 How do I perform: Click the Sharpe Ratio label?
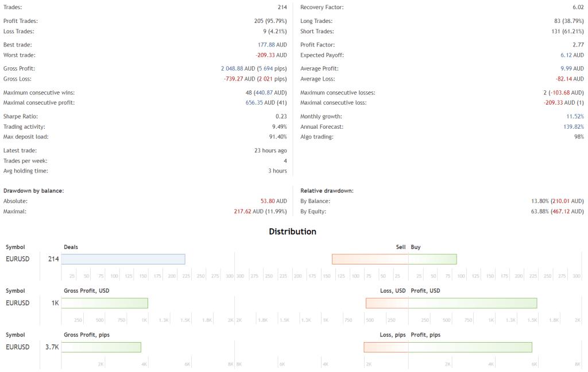20,117
